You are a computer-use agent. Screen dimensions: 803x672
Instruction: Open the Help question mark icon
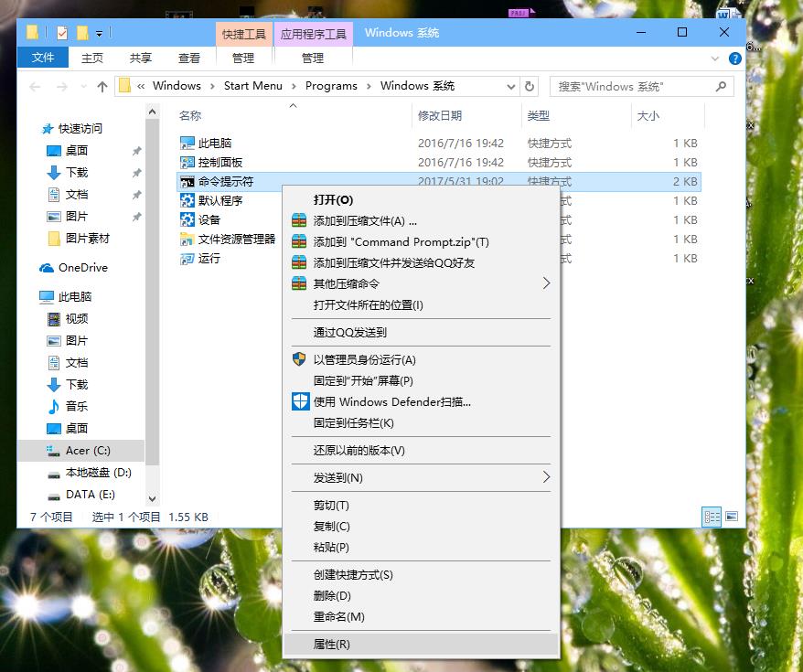pyautogui.click(x=734, y=58)
